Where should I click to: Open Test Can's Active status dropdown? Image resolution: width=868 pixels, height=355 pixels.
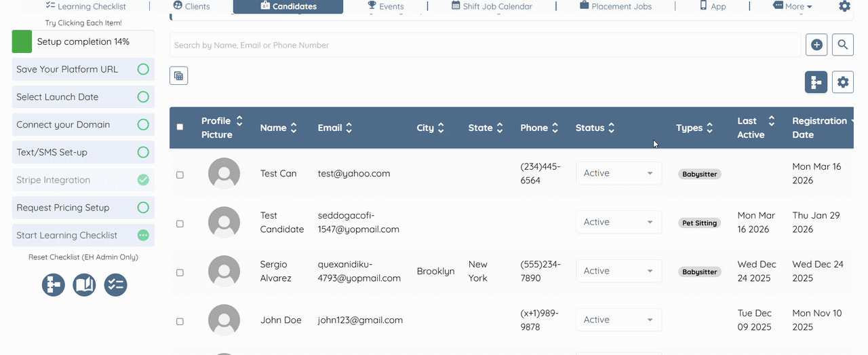pyautogui.click(x=618, y=173)
